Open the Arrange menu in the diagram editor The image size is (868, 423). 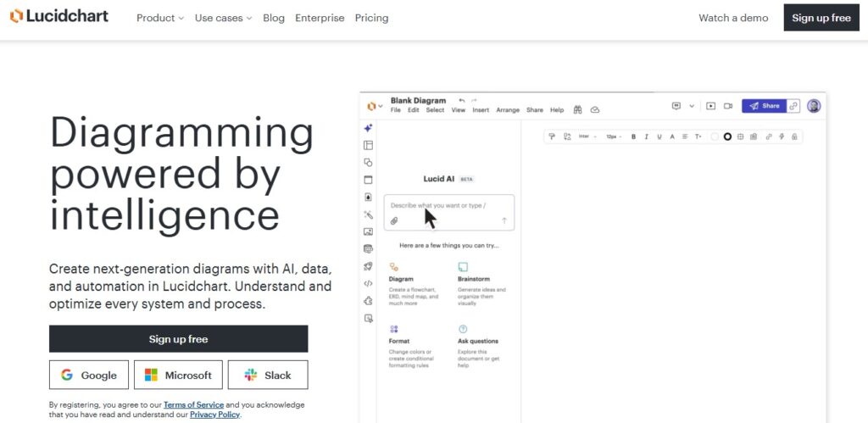coord(508,110)
